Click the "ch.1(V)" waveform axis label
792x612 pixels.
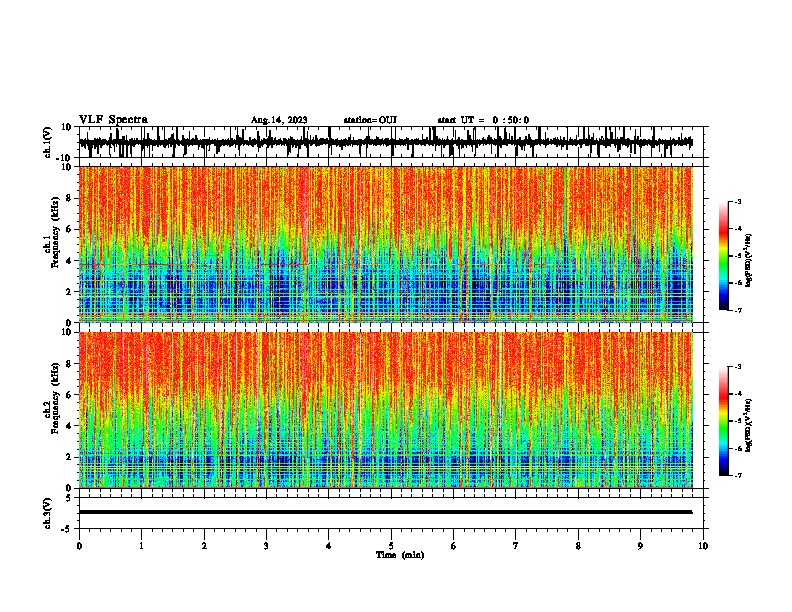tap(48, 142)
